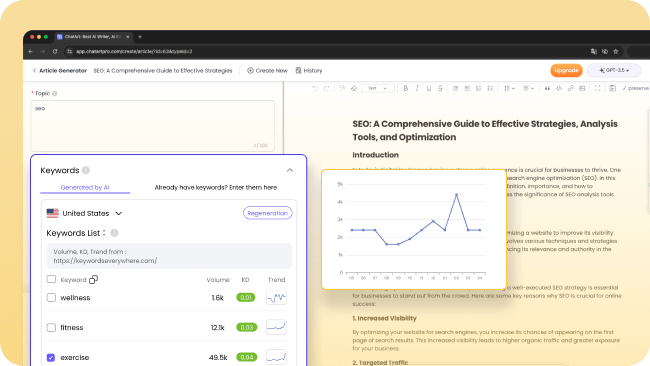650x366 pixels.
Task: Clear formatting with the eraser icon
Action: (x=354, y=88)
